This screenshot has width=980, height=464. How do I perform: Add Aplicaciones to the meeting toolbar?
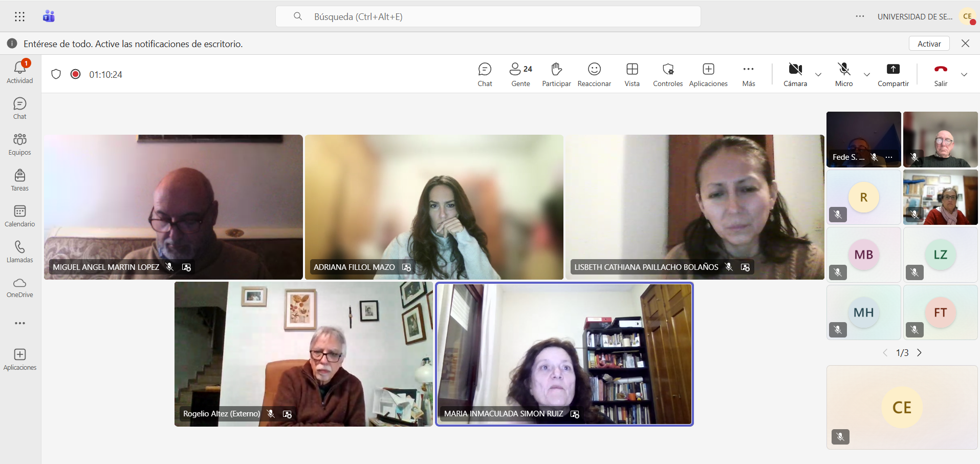tap(708, 74)
